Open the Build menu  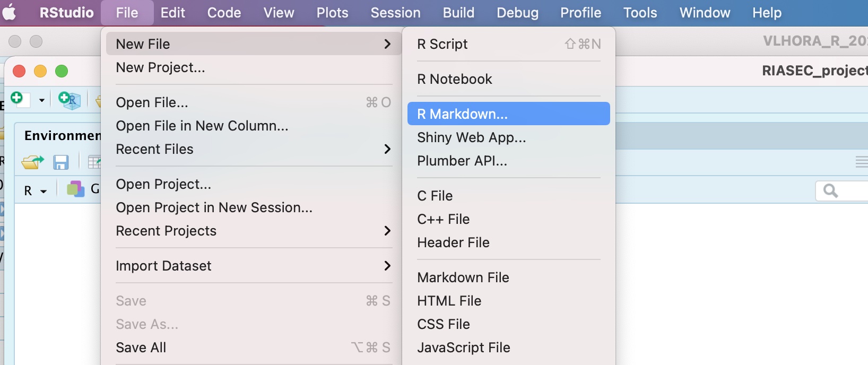click(459, 12)
